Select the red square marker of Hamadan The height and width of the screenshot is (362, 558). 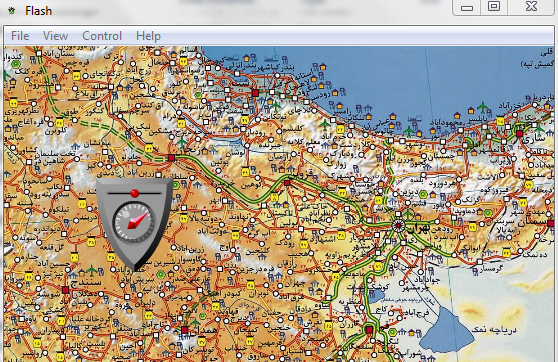point(184,330)
